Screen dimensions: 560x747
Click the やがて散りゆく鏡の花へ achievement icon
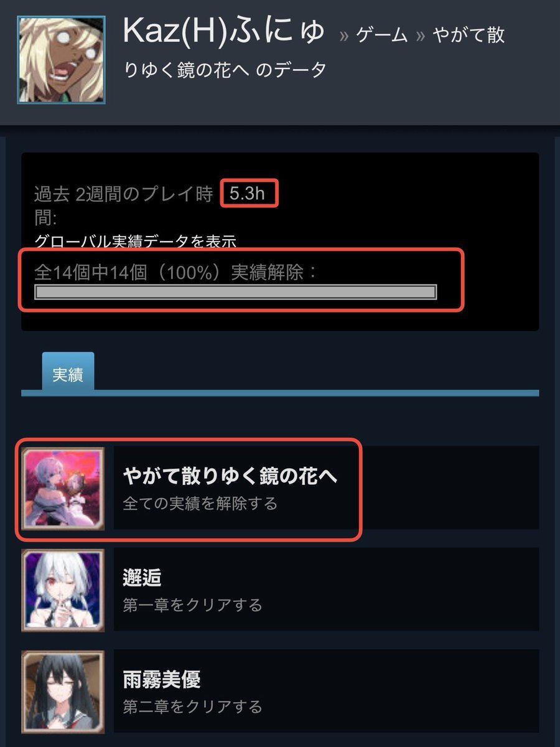coord(62,487)
